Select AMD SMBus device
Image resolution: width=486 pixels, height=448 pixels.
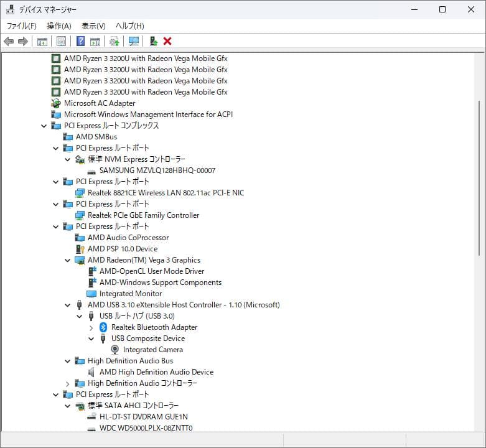tap(96, 137)
